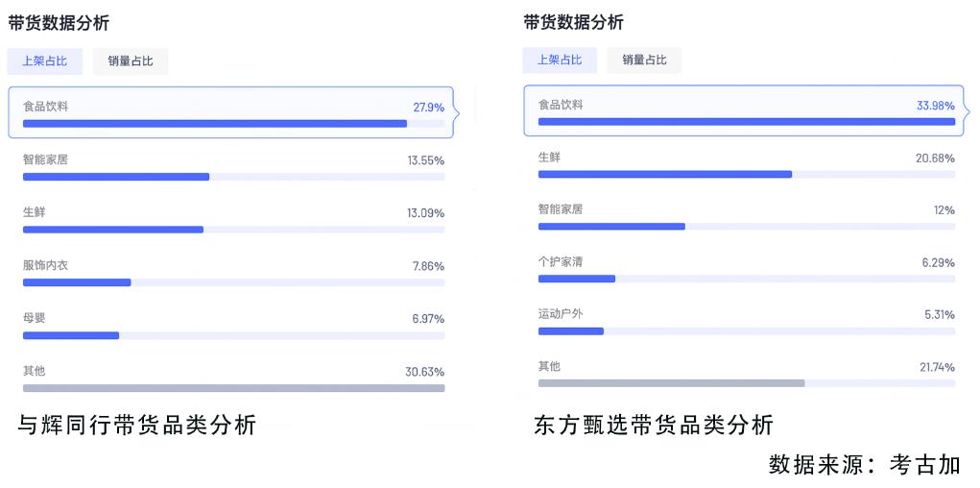The image size is (980, 488).
Task: Click the 生鲜 20.68% progress bar
Action: (x=665, y=174)
